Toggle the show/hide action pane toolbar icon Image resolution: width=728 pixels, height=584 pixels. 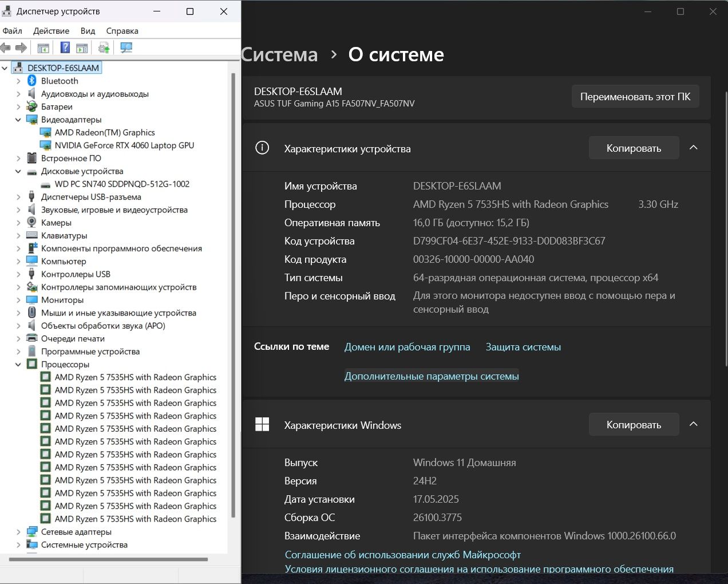coord(82,48)
